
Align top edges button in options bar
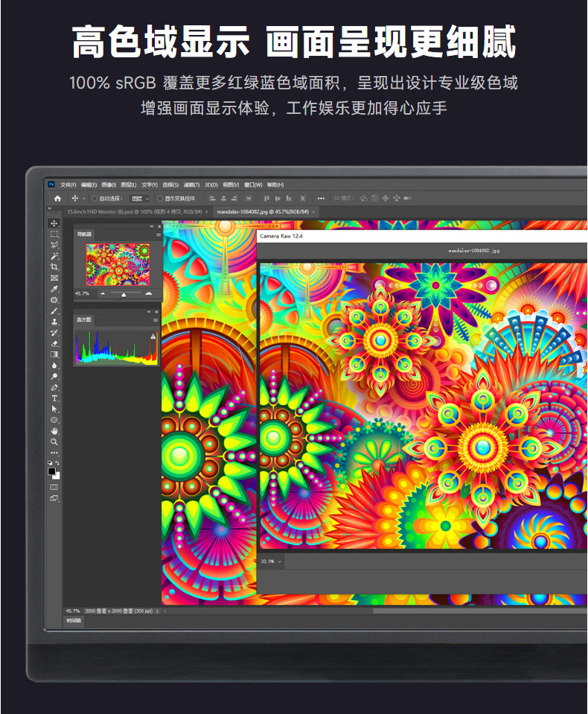266,198
